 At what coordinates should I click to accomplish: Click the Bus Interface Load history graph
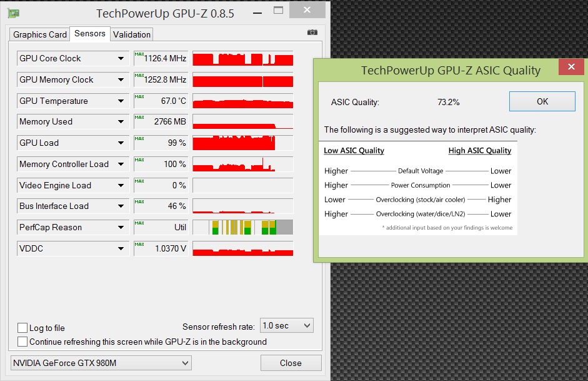(243, 206)
